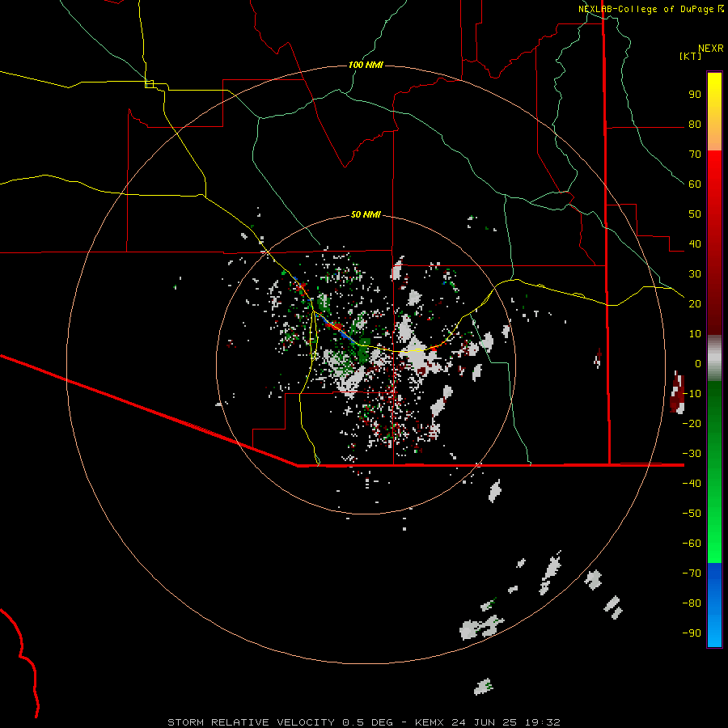The height and width of the screenshot is (728, 728).
Task: Select the 50 NMI range ring label
Action: [366, 214]
